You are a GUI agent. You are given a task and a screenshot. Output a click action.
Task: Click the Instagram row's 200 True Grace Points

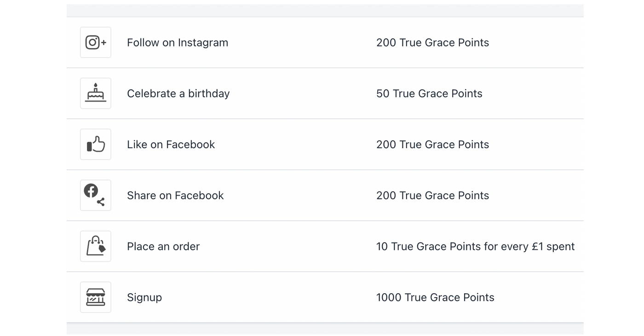coord(432,43)
